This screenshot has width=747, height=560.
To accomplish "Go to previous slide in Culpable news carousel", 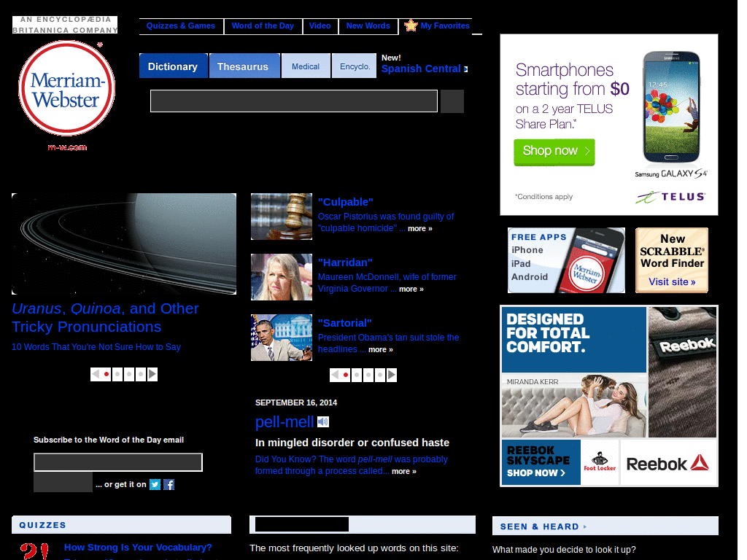I will tap(334, 375).
